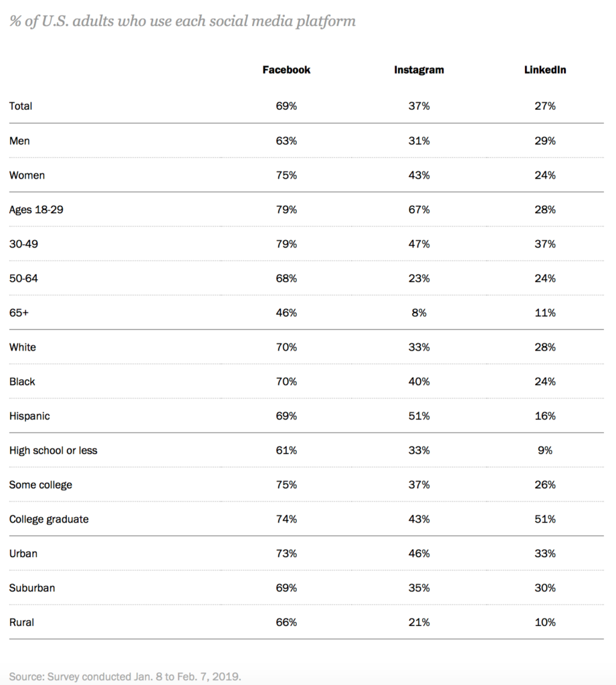Viewport: 616px width, 685px height.
Task: Click the Rural row label
Action: (x=21, y=622)
